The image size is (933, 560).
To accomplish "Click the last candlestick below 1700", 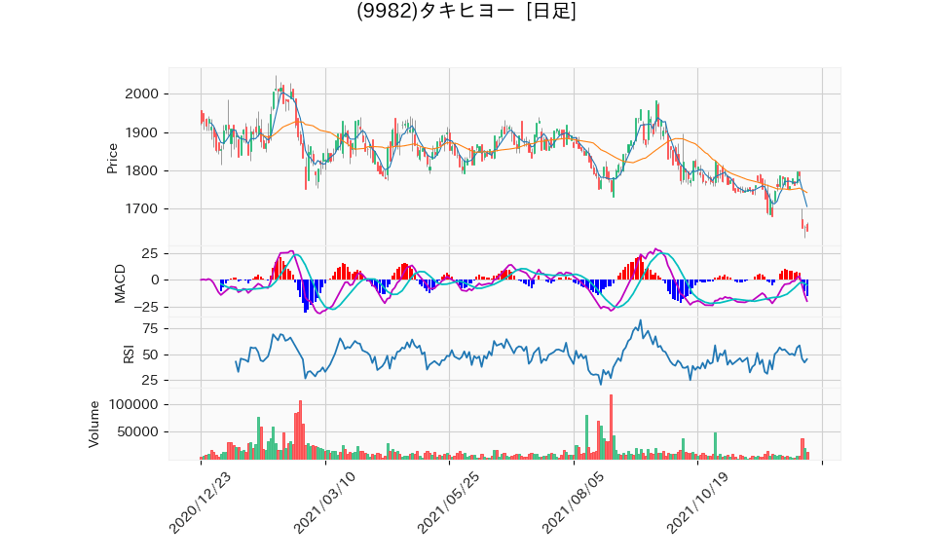I will [x=807, y=227].
